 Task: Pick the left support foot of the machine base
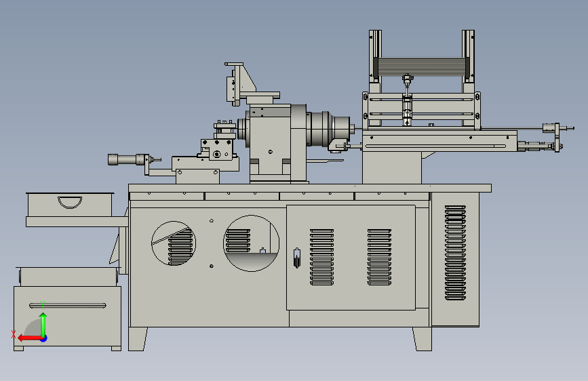(x=138, y=339)
